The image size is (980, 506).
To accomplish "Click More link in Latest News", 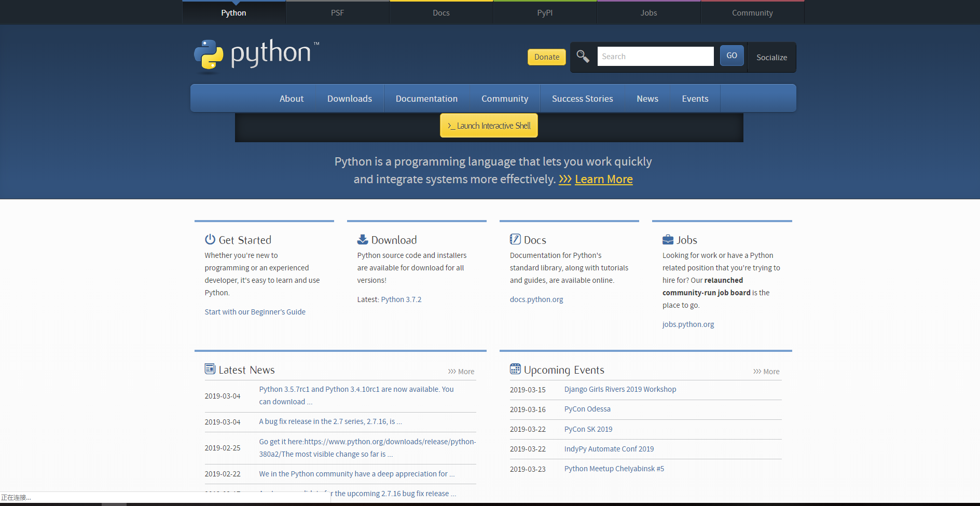I will 461,372.
